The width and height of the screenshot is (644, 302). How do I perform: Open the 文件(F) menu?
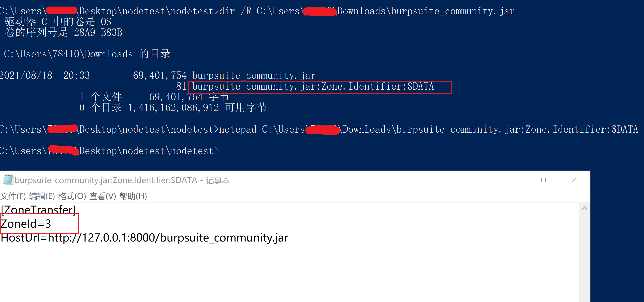pyautogui.click(x=13, y=196)
